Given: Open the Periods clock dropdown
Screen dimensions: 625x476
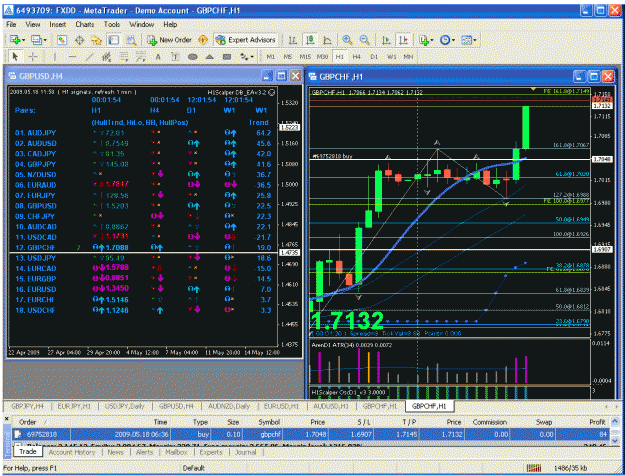Looking at the screenshot, I should (x=447, y=40).
